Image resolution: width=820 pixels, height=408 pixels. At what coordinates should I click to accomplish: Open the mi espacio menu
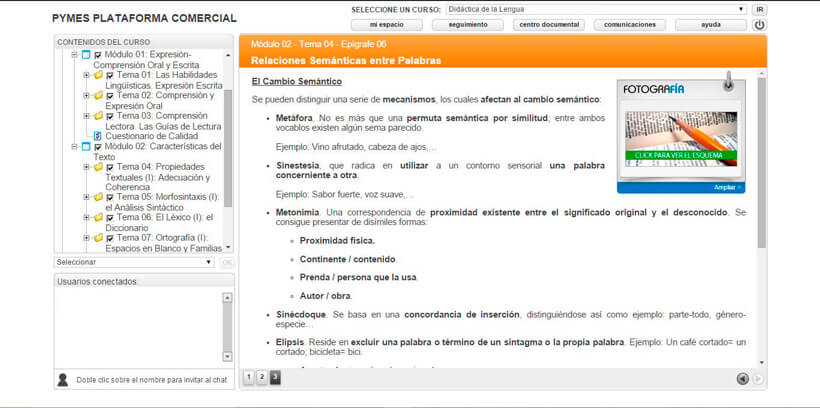tap(386, 25)
